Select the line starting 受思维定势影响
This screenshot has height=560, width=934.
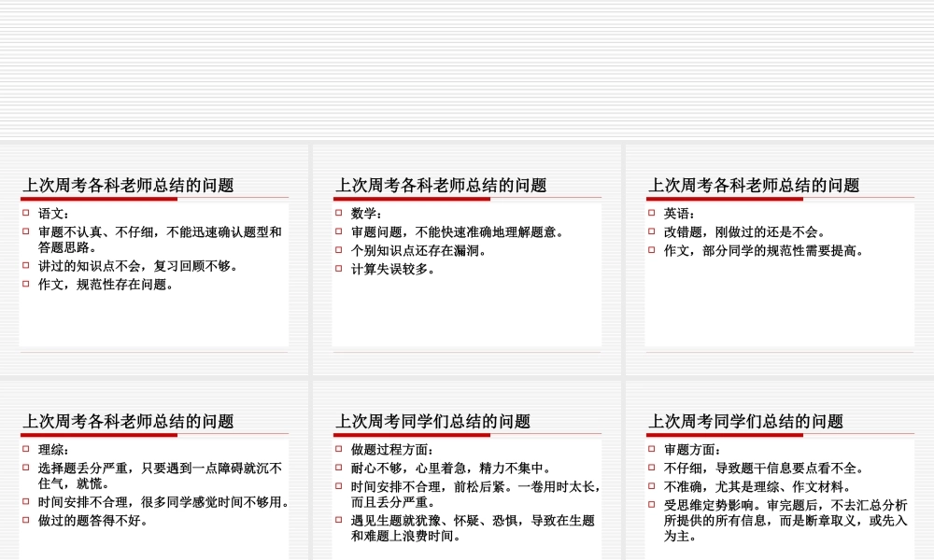point(785,521)
